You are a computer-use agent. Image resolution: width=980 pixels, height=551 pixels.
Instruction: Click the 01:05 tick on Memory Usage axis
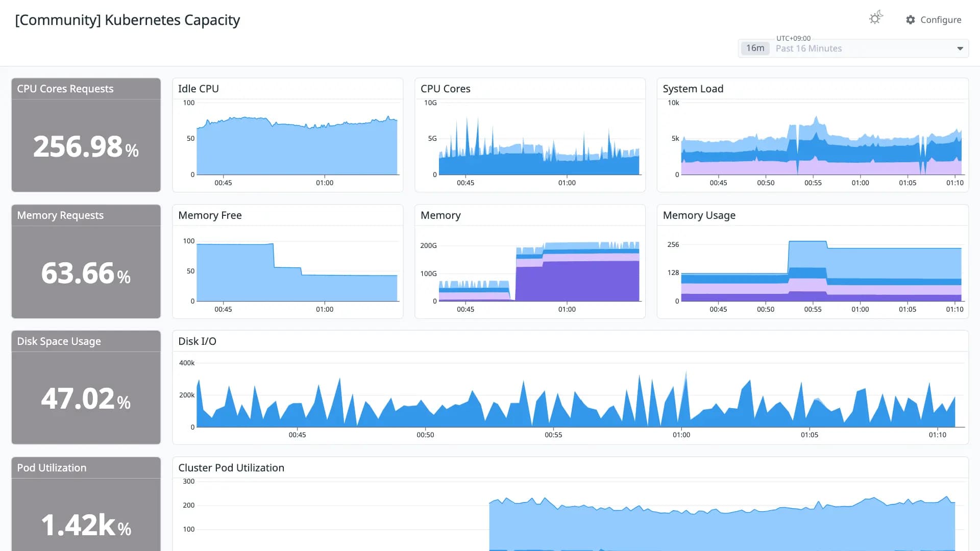click(908, 309)
